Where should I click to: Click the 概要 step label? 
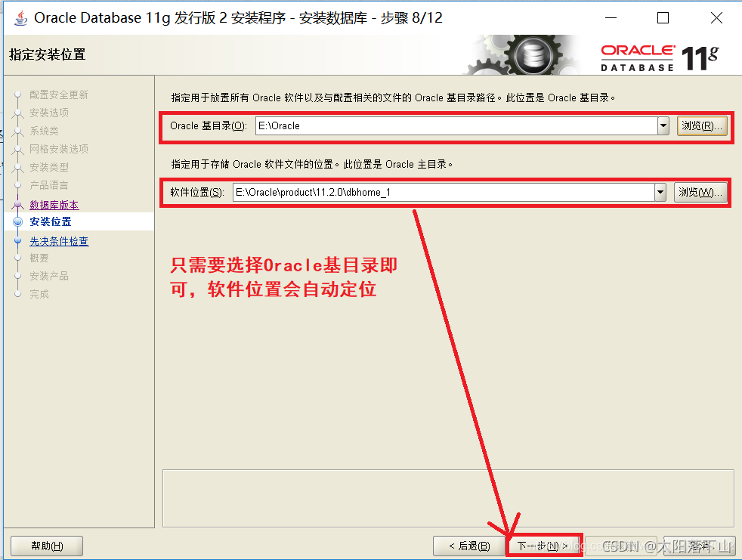click(x=39, y=258)
